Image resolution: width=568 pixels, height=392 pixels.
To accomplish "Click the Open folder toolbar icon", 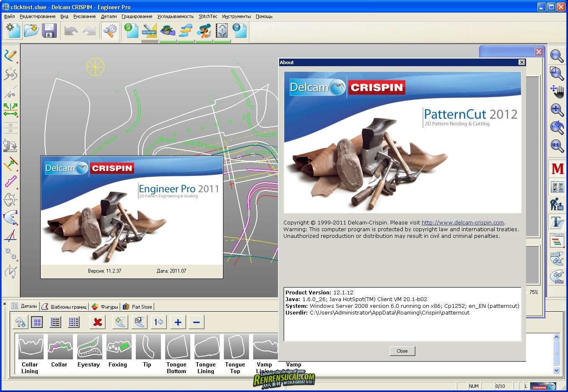I will (31, 31).
